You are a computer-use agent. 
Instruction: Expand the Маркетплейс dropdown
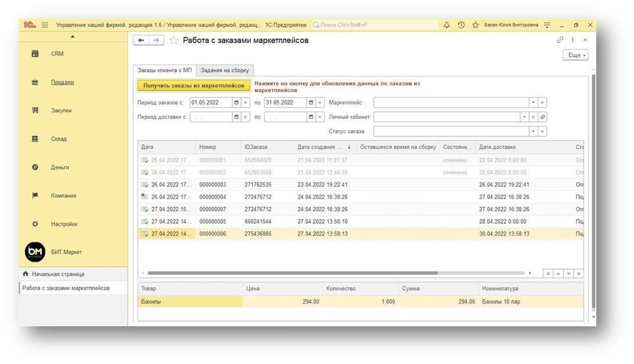[x=533, y=103]
